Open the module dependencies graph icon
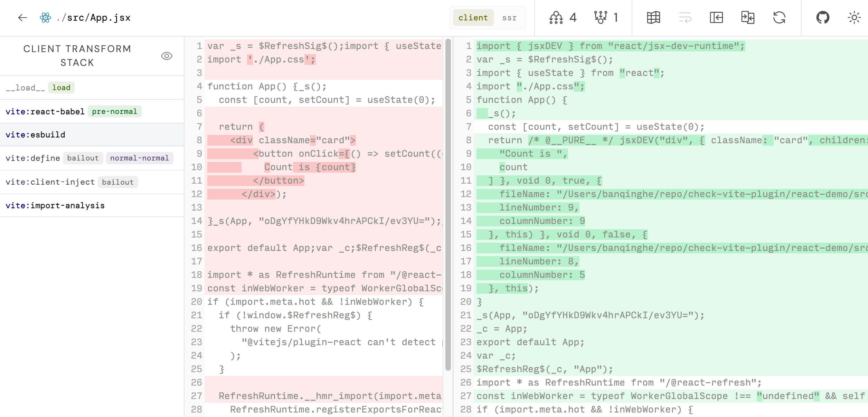 (556, 18)
